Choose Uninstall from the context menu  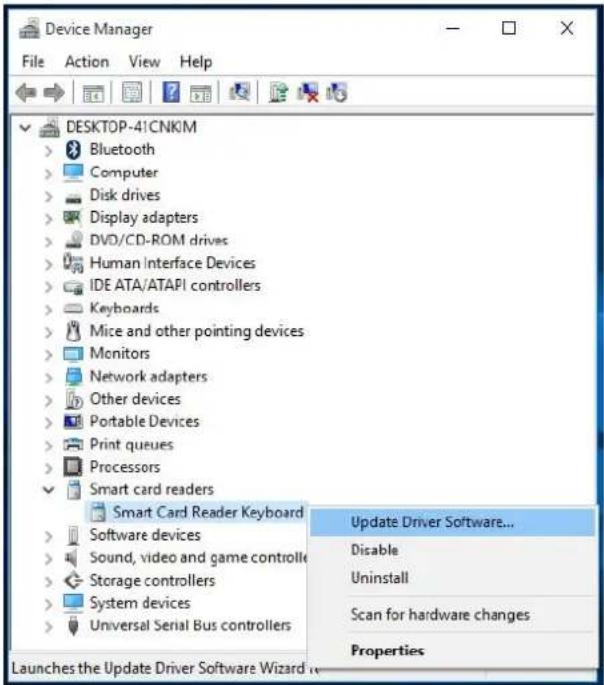[452, 578]
